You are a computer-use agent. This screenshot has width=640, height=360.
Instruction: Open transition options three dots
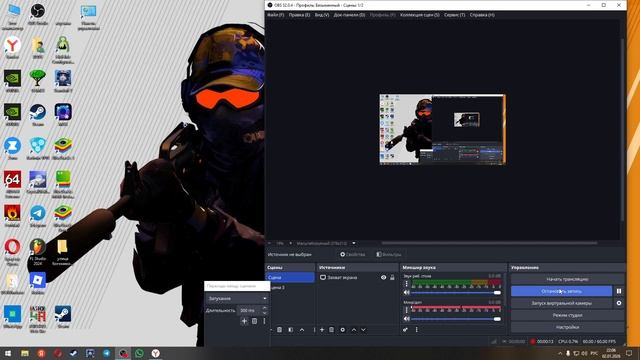[x=264, y=321]
